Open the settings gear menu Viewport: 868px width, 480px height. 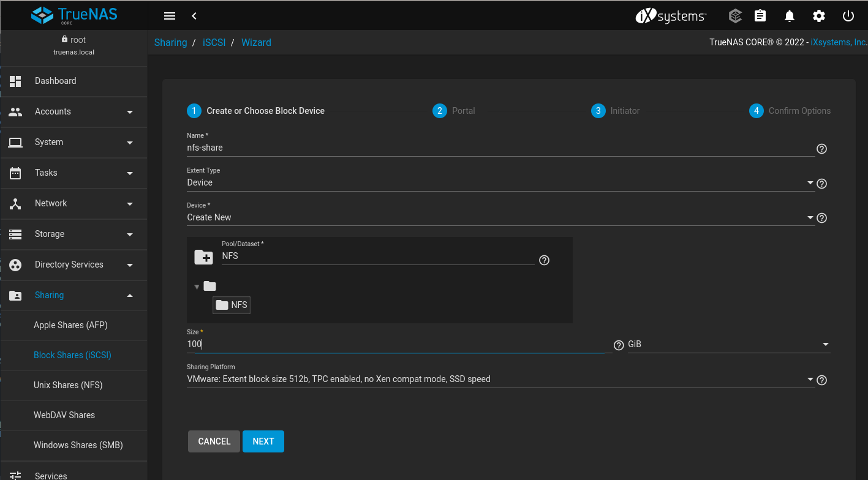[819, 16]
